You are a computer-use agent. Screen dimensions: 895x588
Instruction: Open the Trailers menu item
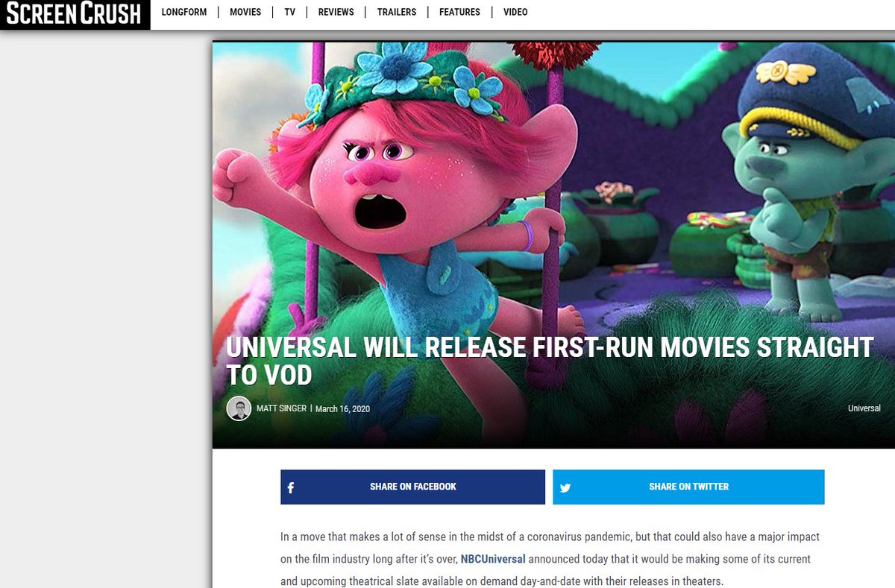click(x=397, y=12)
